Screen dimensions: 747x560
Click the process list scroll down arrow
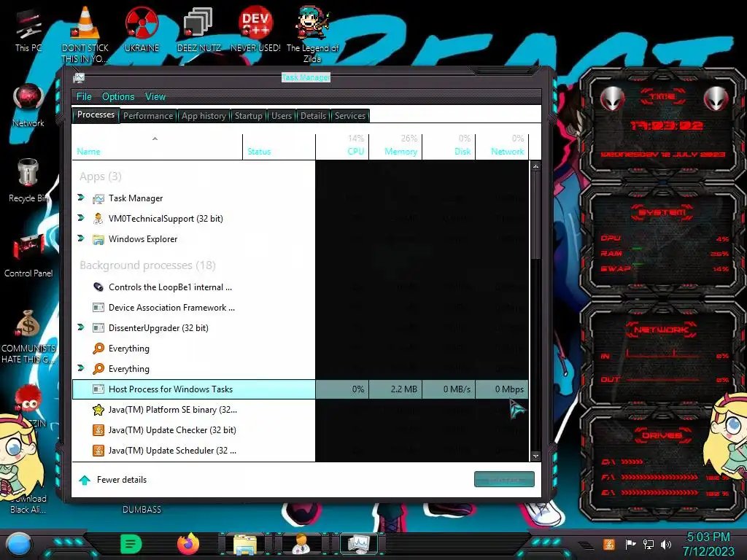(x=535, y=456)
